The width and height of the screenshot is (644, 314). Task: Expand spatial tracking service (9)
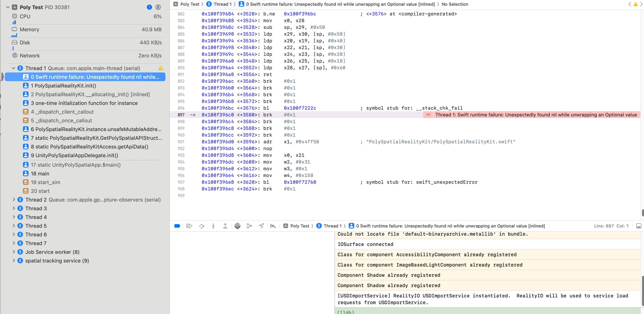point(13,261)
